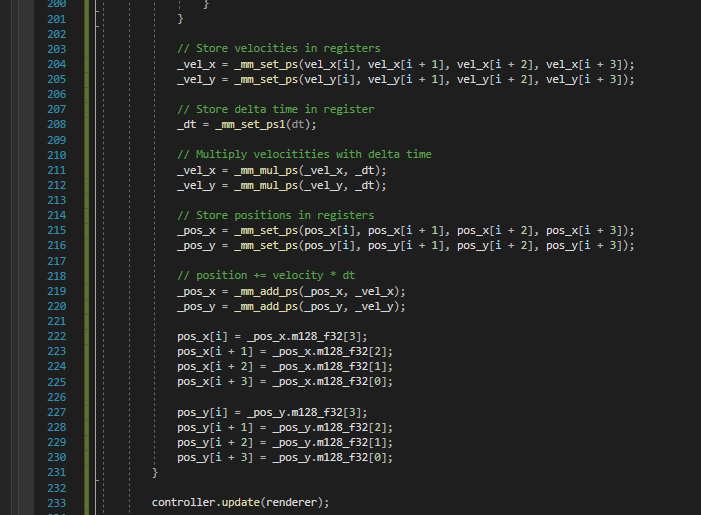The height and width of the screenshot is (515, 701).
Task: Click "pos_x[i + 3] = _pos_x.m128_f32[0];"
Action: (285, 382)
